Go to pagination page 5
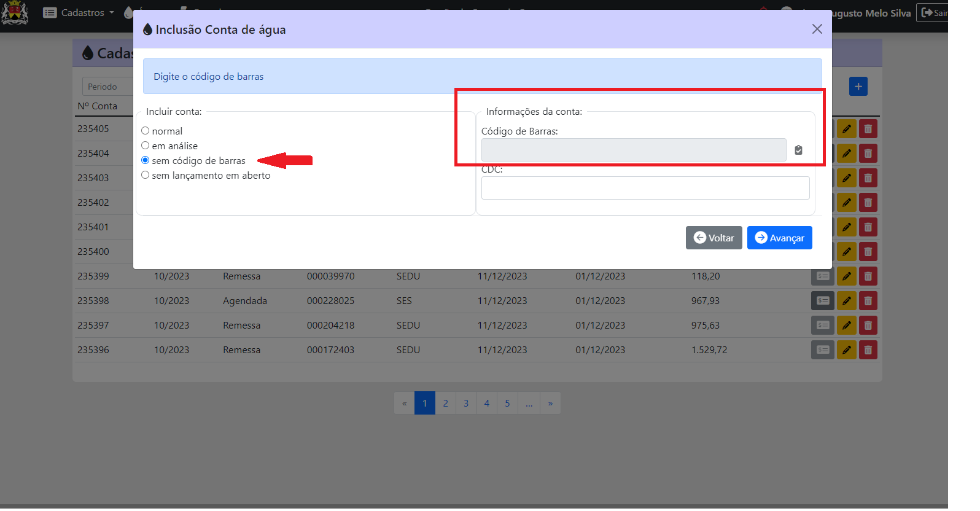This screenshot has width=980, height=511. [x=507, y=403]
